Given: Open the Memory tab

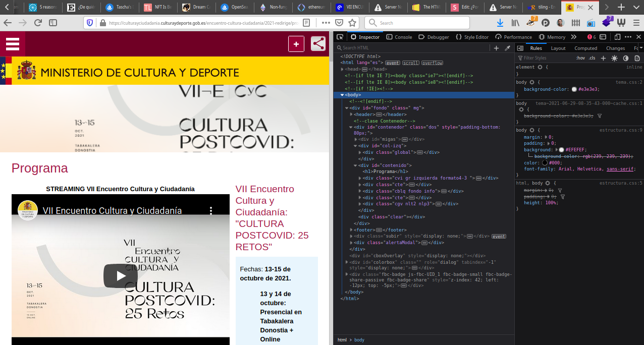Looking at the screenshot, I should point(552,37).
